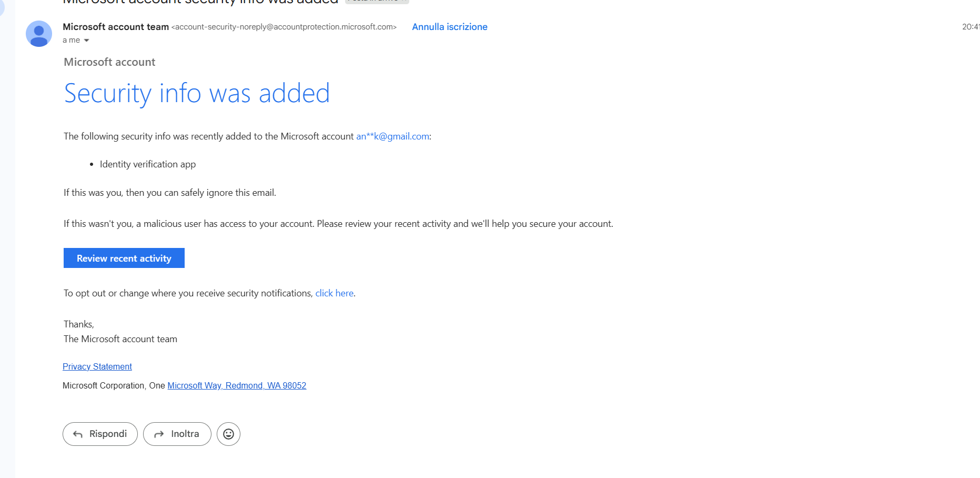The height and width of the screenshot is (478, 980).
Task: Click the Rispondi reply button
Action: point(100,434)
